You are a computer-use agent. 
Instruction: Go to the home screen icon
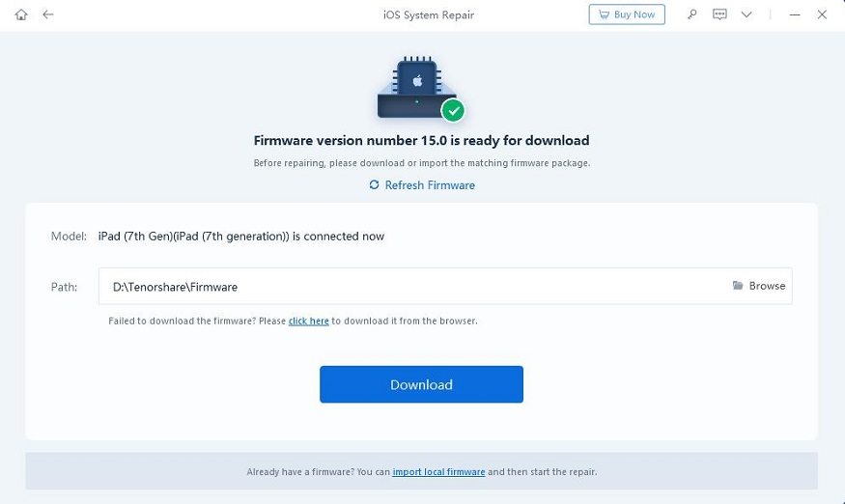[x=21, y=14]
